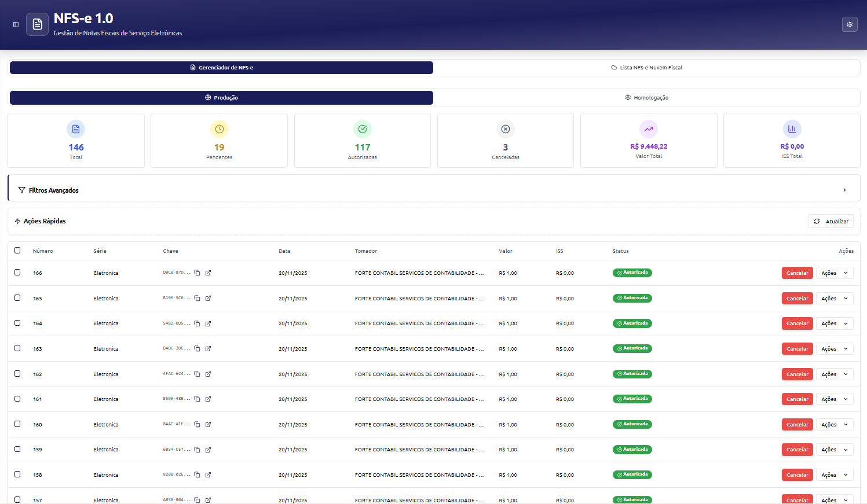Image resolution: width=867 pixels, height=504 pixels.
Task: Click the Atualizar refresh button
Action: 831,221
